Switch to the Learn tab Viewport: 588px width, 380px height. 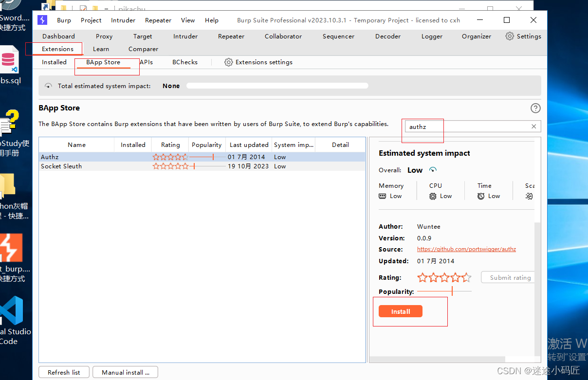click(101, 49)
